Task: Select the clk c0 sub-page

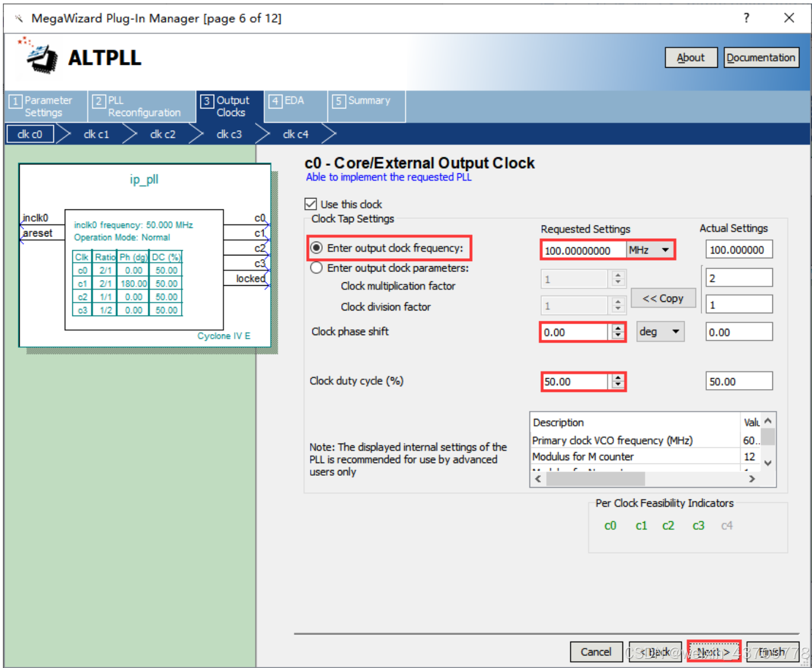Action: [x=30, y=134]
